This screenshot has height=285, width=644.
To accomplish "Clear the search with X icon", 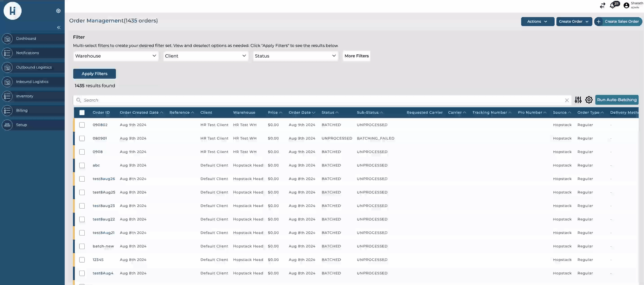I will point(567,100).
